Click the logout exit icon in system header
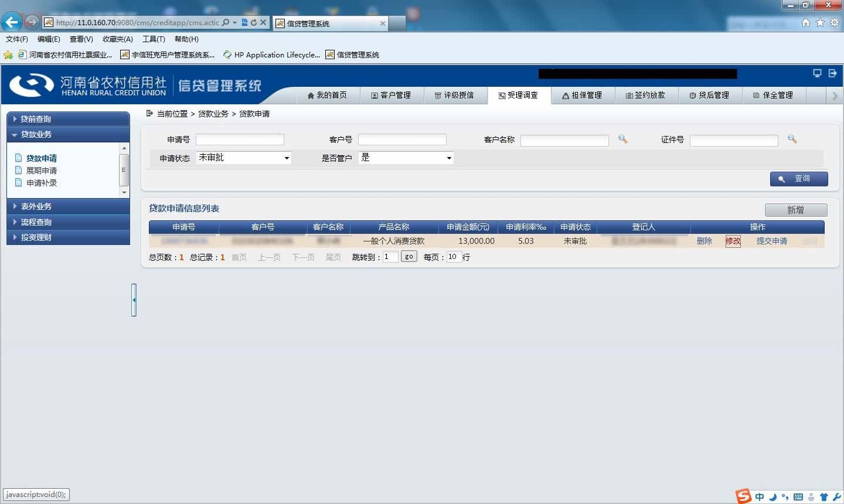Screen dimensions: 844x504 click(832, 73)
